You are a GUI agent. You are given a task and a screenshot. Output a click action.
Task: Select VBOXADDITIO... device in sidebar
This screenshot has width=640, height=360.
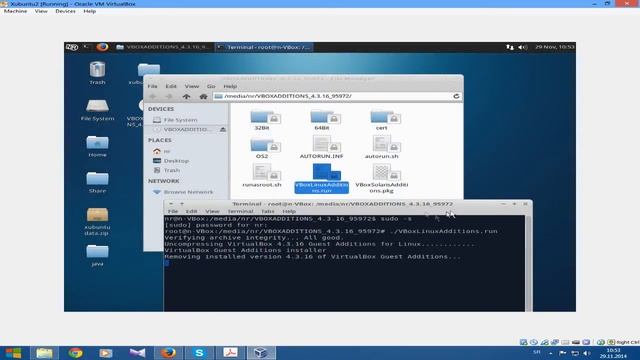[x=182, y=129]
